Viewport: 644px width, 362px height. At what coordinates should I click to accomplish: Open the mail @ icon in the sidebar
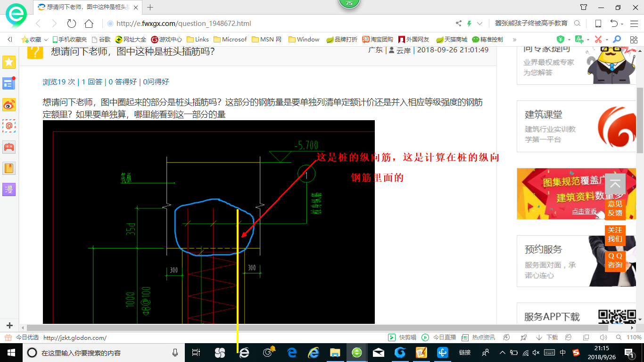pyautogui.click(x=9, y=126)
